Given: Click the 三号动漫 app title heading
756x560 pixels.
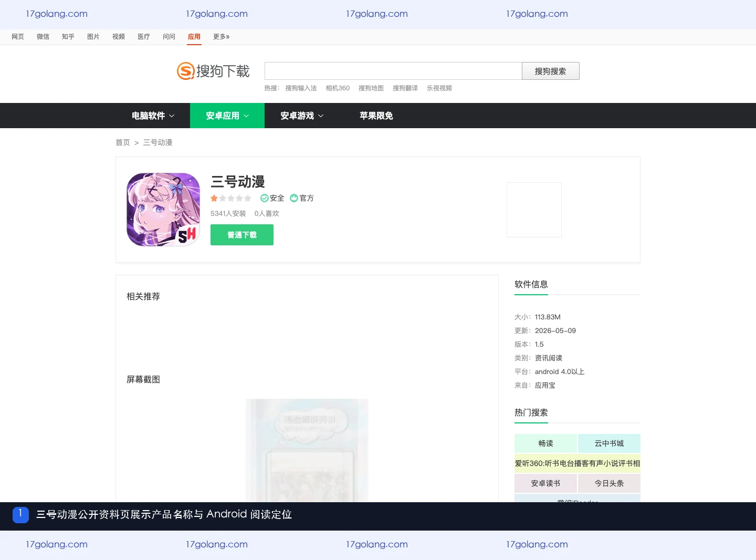Looking at the screenshot, I should 238,182.
